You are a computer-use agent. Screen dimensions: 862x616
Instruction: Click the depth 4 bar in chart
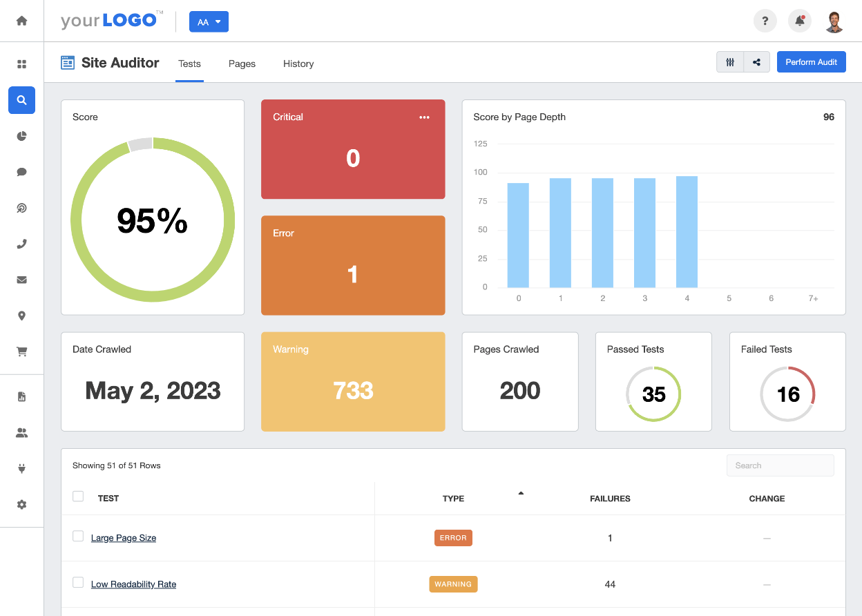coord(687,232)
